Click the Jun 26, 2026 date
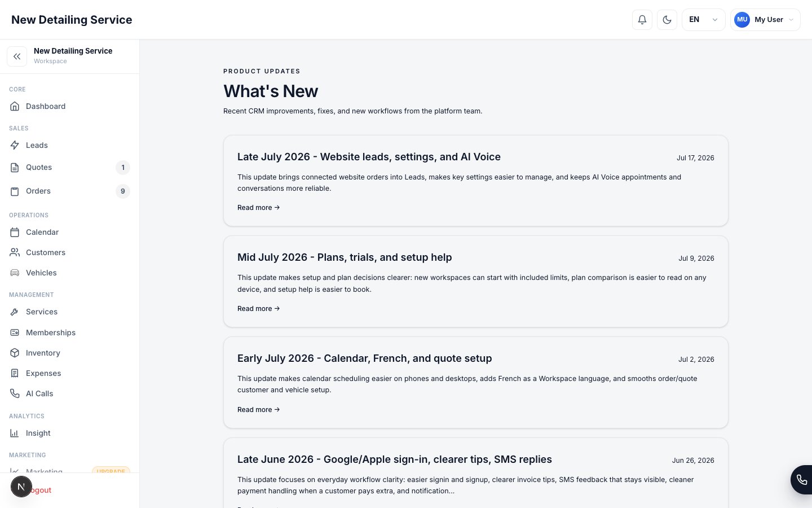The height and width of the screenshot is (508, 812). (693, 461)
